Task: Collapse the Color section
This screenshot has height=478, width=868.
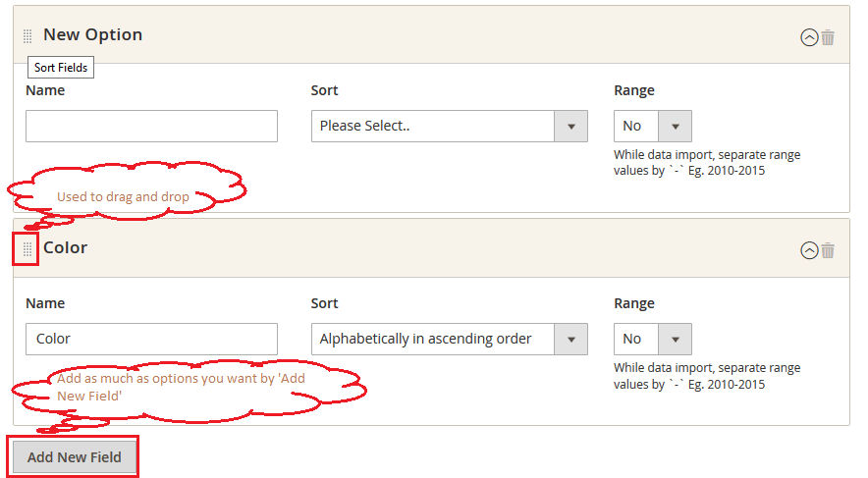Action: coord(809,250)
